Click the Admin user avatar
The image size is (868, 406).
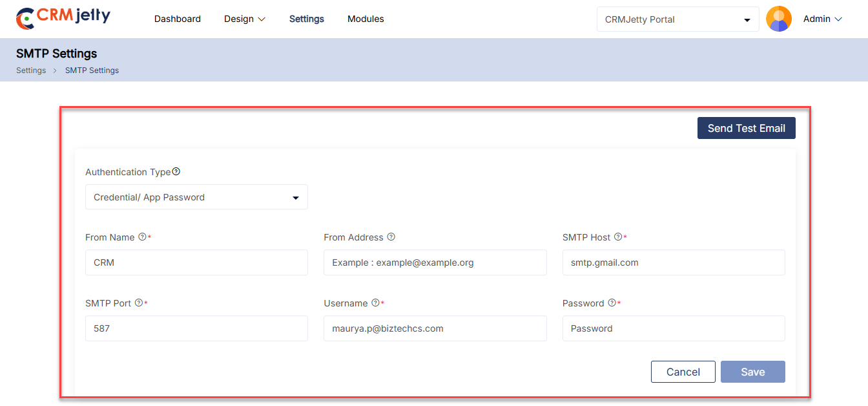click(778, 19)
